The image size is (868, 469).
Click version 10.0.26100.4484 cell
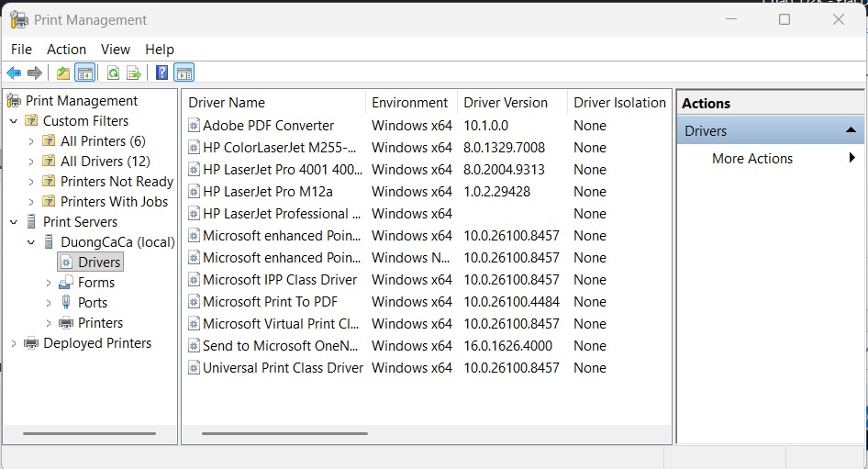point(511,302)
